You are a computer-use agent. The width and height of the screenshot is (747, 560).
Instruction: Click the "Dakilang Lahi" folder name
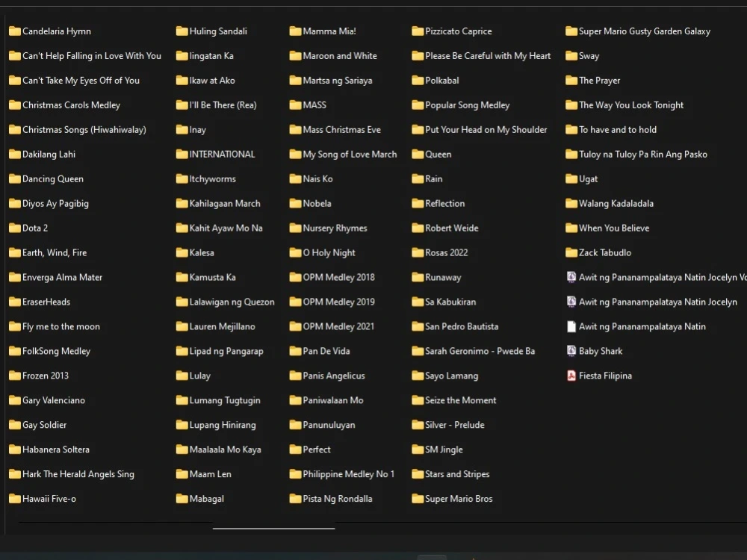click(49, 154)
